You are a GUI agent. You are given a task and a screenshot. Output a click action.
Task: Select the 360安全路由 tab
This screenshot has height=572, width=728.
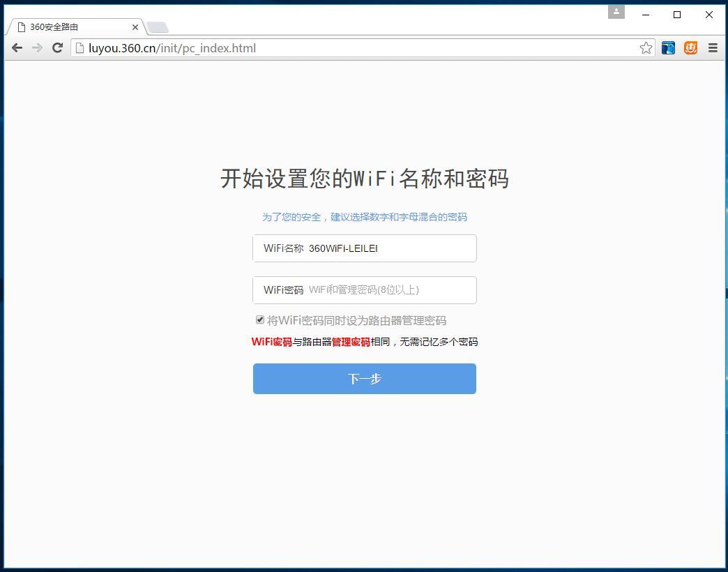[70, 27]
